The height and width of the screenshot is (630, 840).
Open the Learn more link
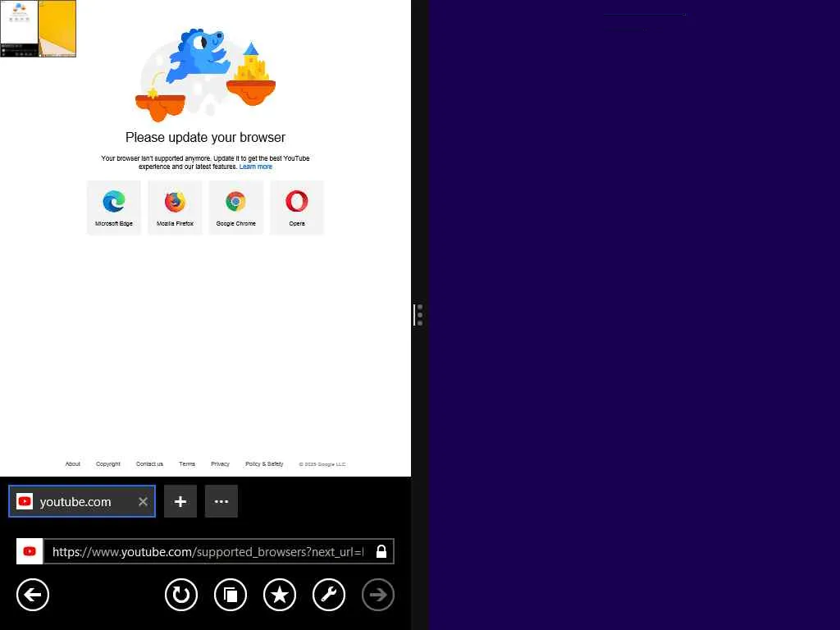256,167
